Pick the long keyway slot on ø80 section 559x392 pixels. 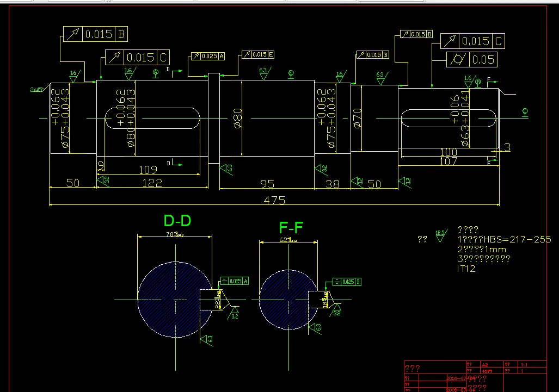click(x=152, y=118)
